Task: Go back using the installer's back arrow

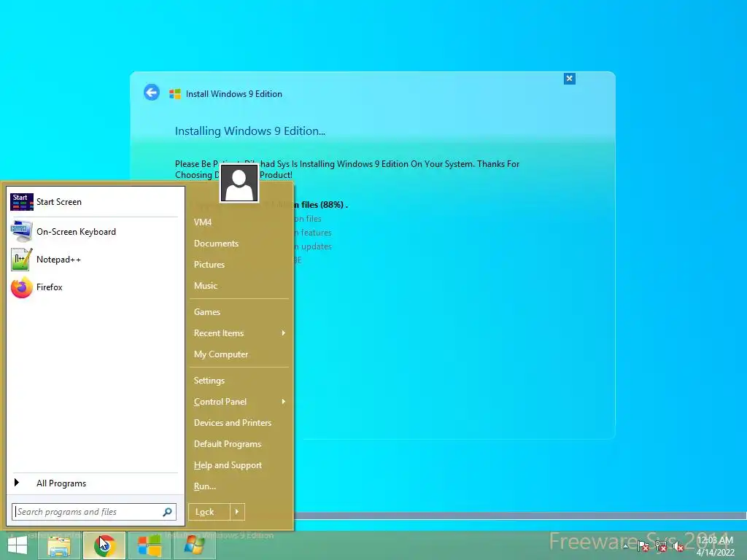Action: pos(152,93)
